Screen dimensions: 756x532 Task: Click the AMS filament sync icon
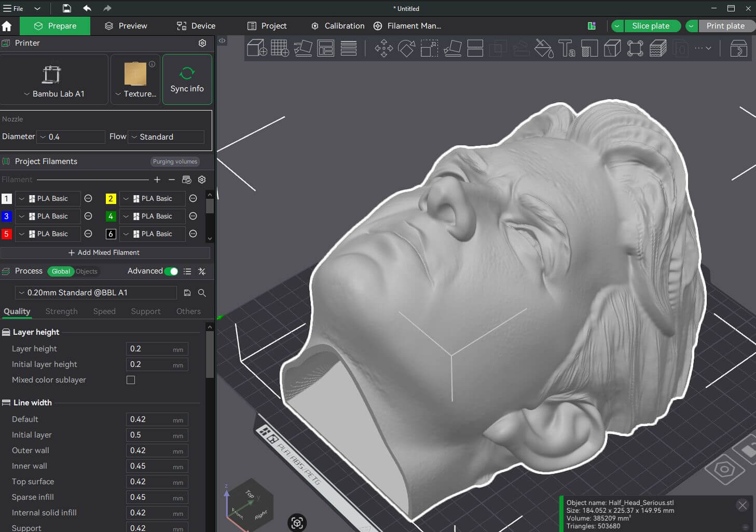click(187, 180)
